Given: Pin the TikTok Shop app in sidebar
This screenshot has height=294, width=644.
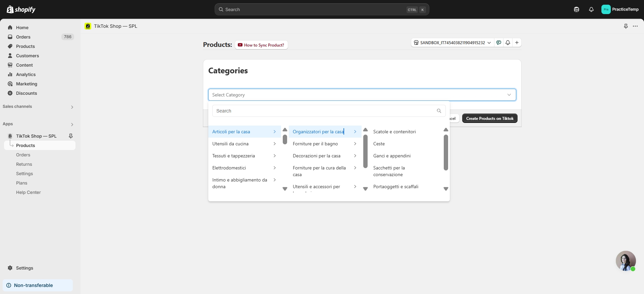Looking at the screenshot, I should (71, 136).
